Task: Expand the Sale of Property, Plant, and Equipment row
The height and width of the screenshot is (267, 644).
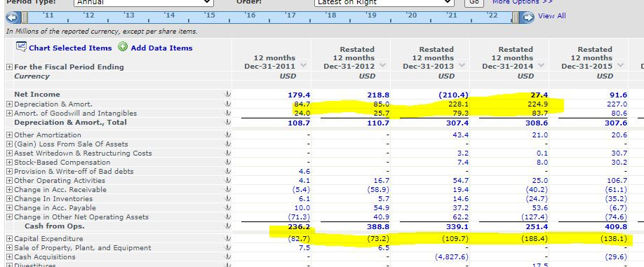Action: (x=9, y=247)
